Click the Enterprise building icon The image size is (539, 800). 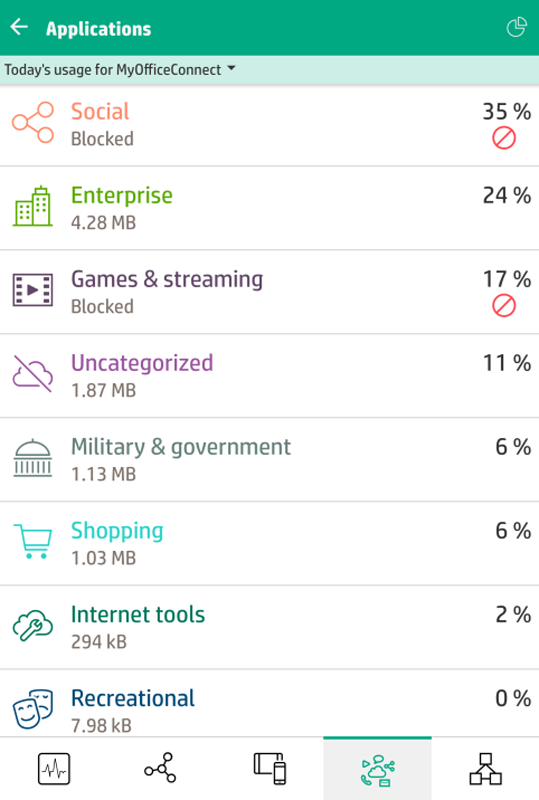(33, 206)
